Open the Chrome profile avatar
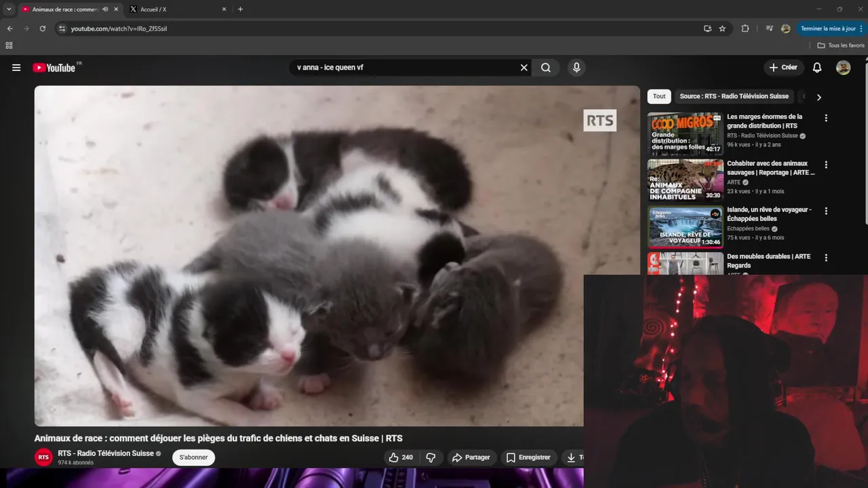 [785, 28]
